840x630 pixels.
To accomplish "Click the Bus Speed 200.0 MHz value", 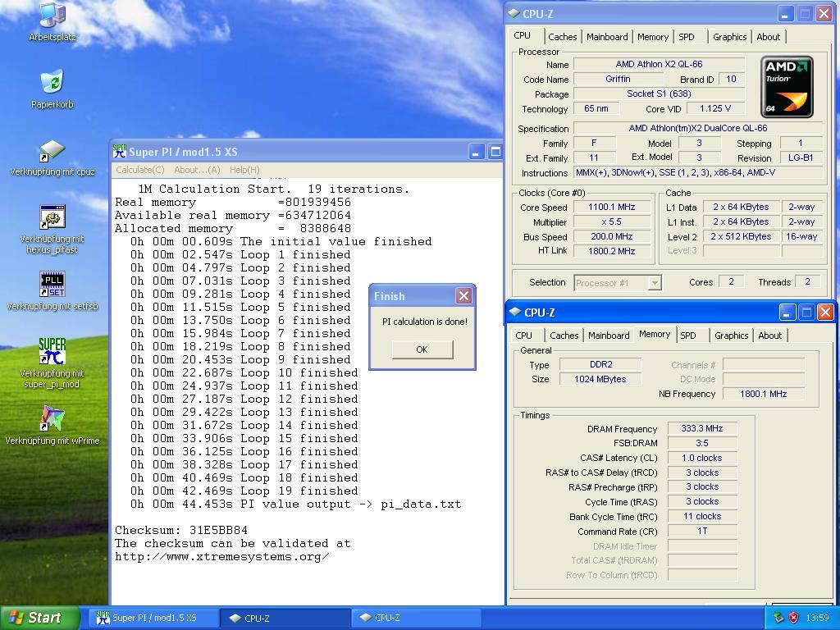I will point(612,236).
